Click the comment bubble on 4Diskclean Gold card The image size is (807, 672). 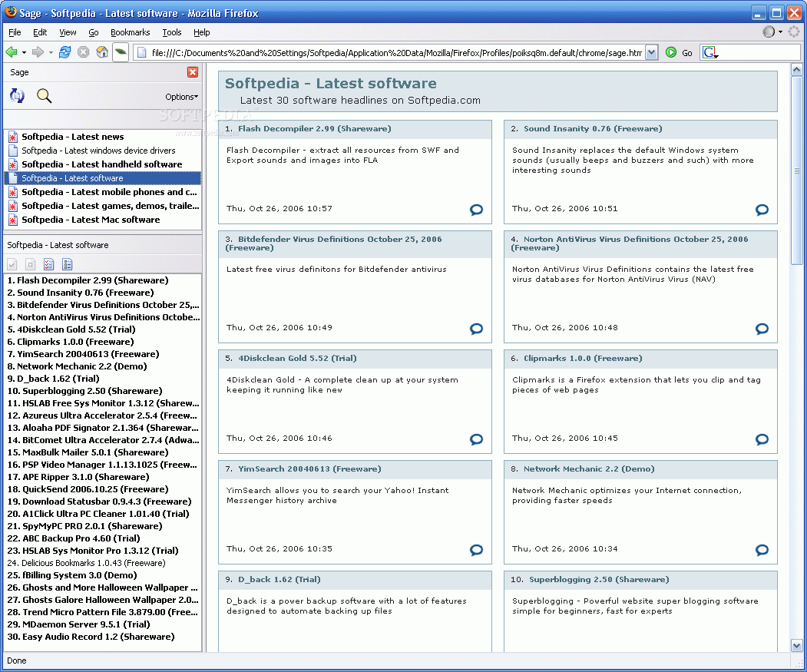477,439
